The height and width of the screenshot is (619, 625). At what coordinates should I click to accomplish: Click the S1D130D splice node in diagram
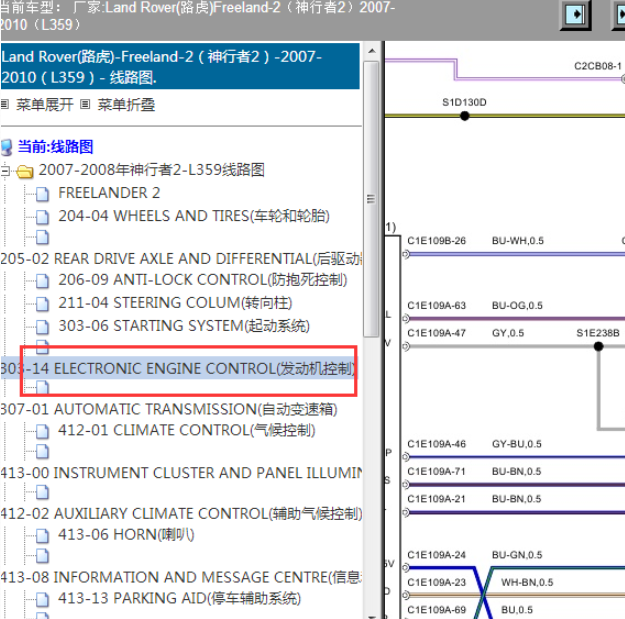464,116
